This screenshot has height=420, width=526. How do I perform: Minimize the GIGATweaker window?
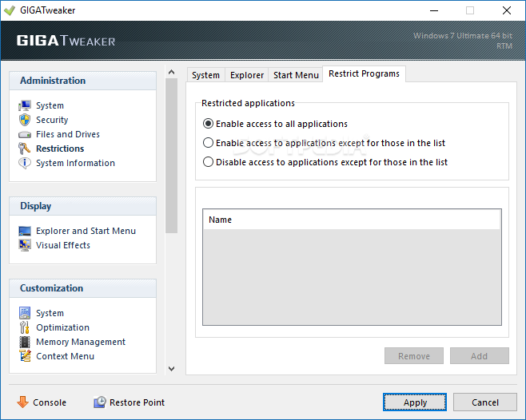[x=434, y=10]
